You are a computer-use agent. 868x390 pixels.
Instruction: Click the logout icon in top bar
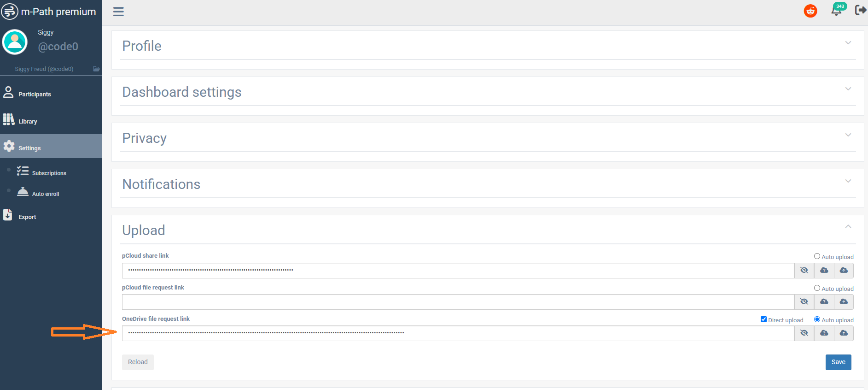pos(860,10)
